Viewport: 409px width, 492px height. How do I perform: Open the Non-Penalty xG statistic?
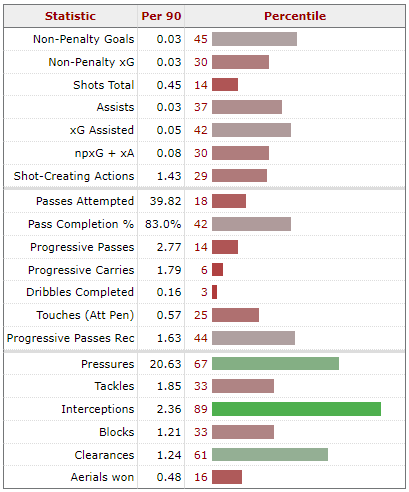pyautogui.click(x=91, y=62)
